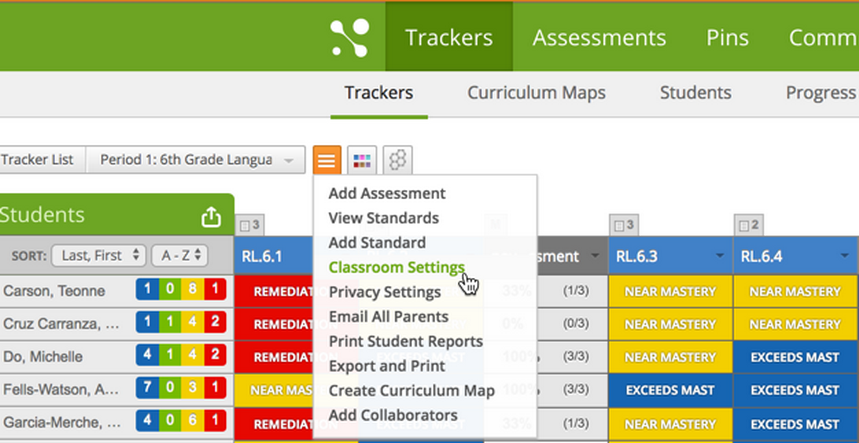
Task: Click Carson, Teonne's blue mastery count 1
Action: [147, 289]
